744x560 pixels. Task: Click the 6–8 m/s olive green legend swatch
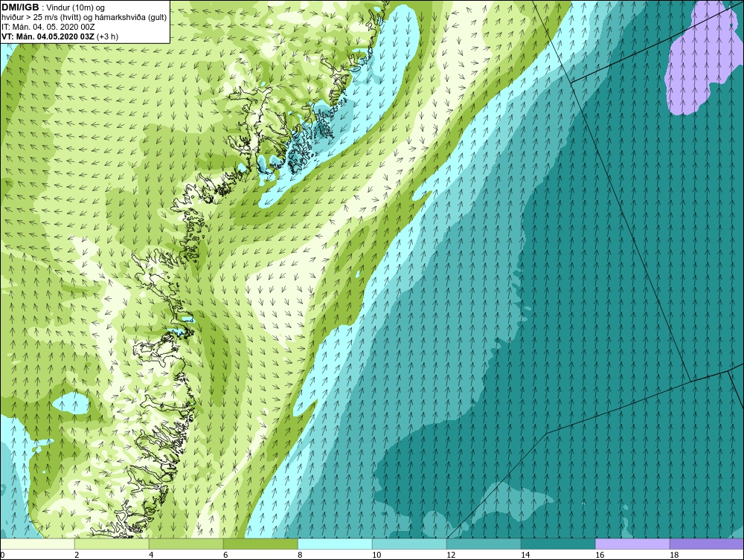click(260, 544)
